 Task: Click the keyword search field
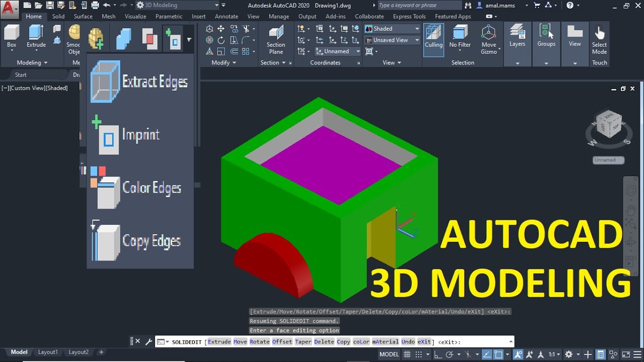[x=419, y=6]
